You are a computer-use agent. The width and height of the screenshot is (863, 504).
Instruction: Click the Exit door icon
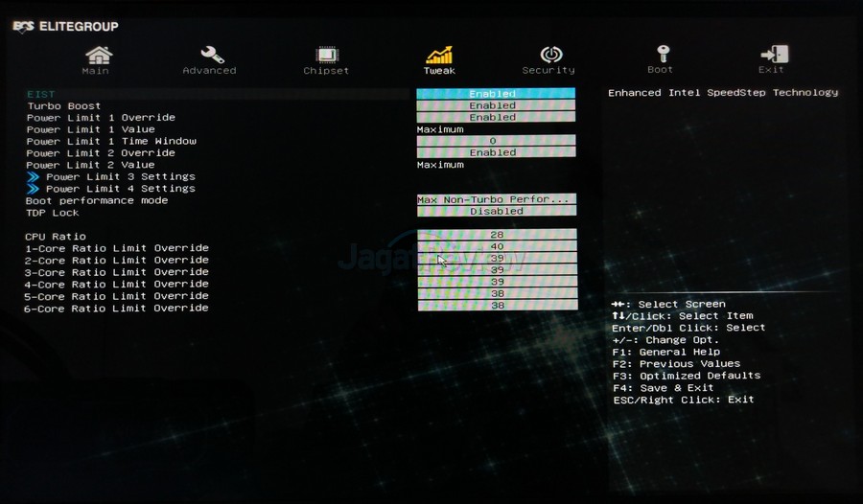pos(772,54)
